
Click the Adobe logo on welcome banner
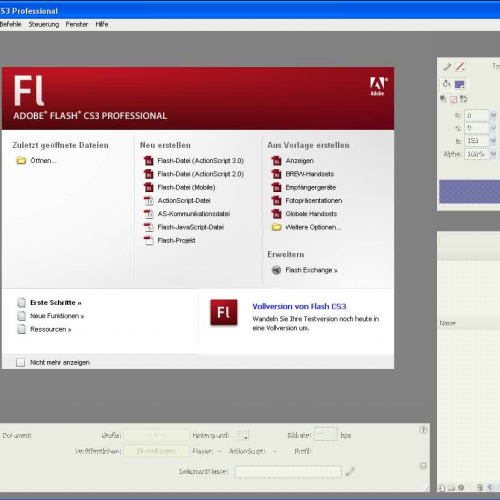[x=378, y=86]
